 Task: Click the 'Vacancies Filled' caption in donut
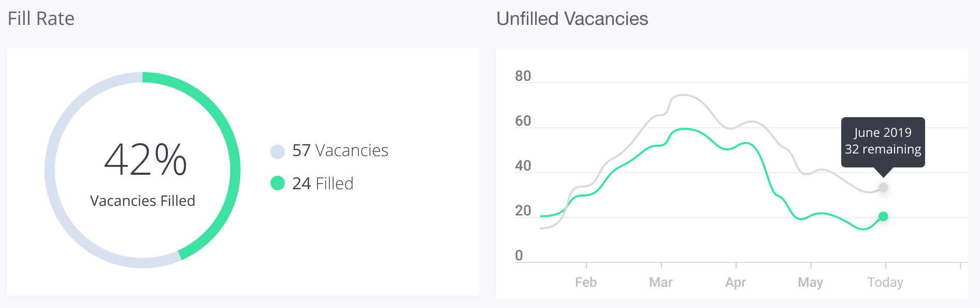tap(142, 201)
